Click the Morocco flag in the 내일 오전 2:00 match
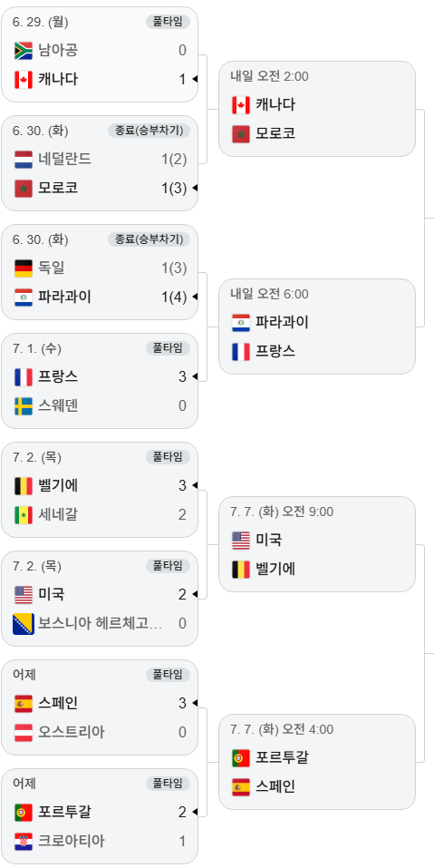The width and height of the screenshot is (434, 868). [x=241, y=133]
